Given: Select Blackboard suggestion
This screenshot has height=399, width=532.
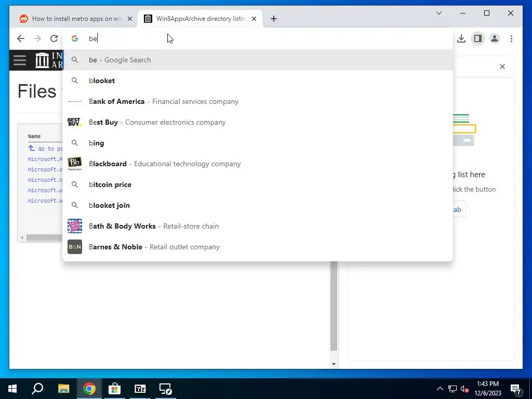Looking at the screenshot, I should [x=258, y=164].
